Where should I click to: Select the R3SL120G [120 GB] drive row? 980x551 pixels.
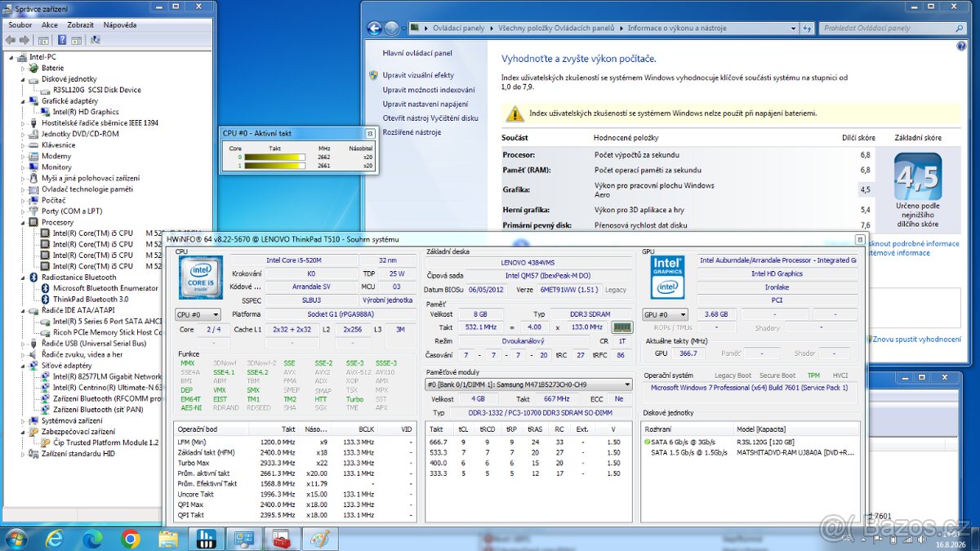click(x=749, y=442)
